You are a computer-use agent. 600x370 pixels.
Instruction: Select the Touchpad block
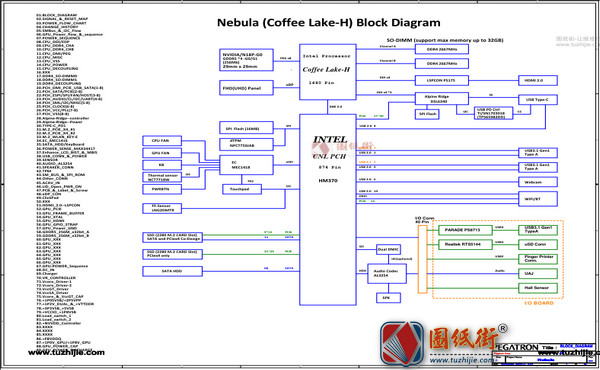242,189
